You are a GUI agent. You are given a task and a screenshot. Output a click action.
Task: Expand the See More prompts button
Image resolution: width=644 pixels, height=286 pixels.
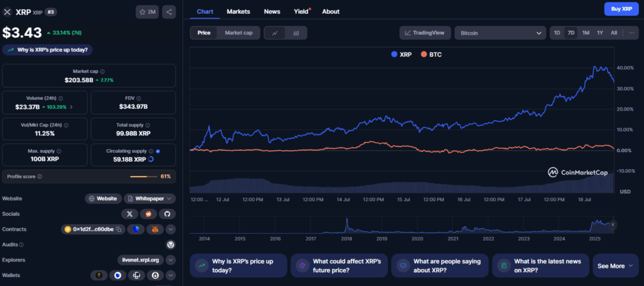pyautogui.click(x=616, y=266)
